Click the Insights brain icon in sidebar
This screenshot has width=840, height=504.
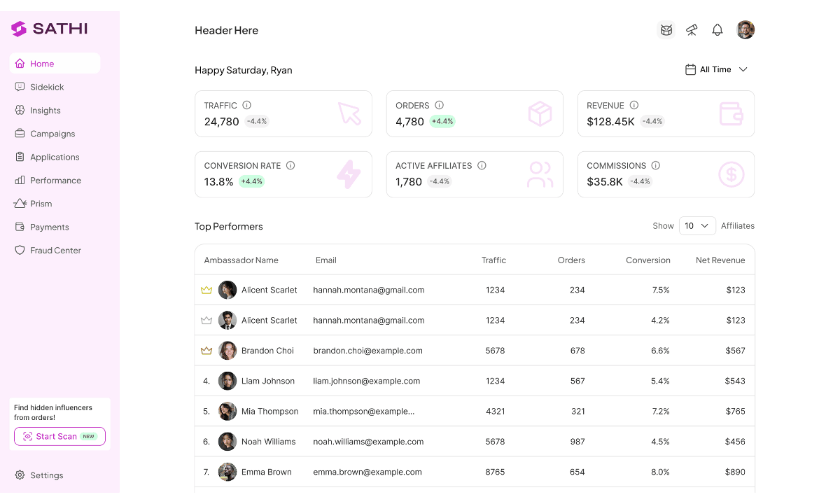pos(20,111)
